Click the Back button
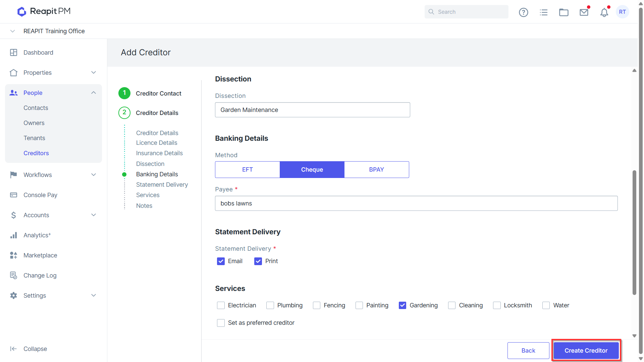This screenshot has height=362, width=644. coord(528,351)
